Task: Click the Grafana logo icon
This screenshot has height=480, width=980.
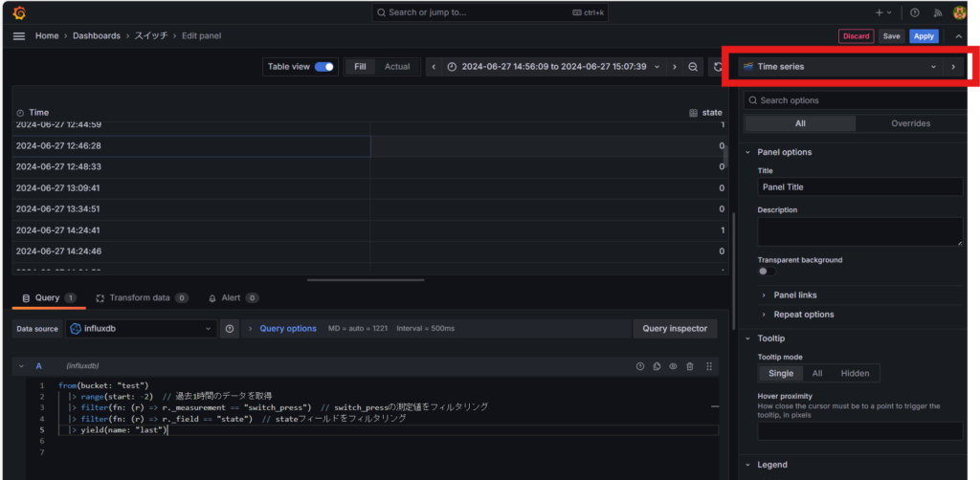Action: point(19,12)
